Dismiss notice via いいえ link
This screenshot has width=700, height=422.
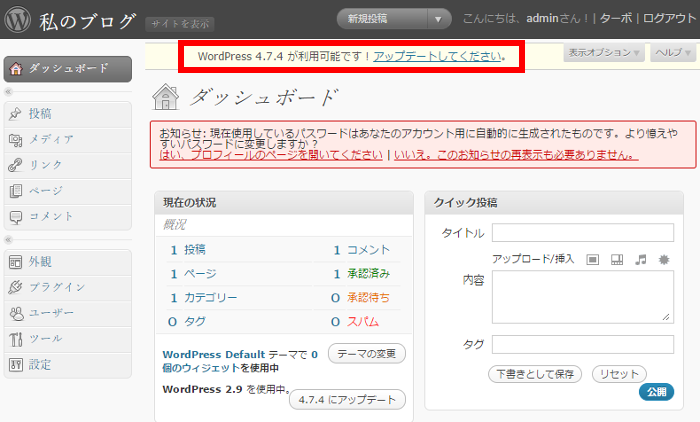coord(516,155)
